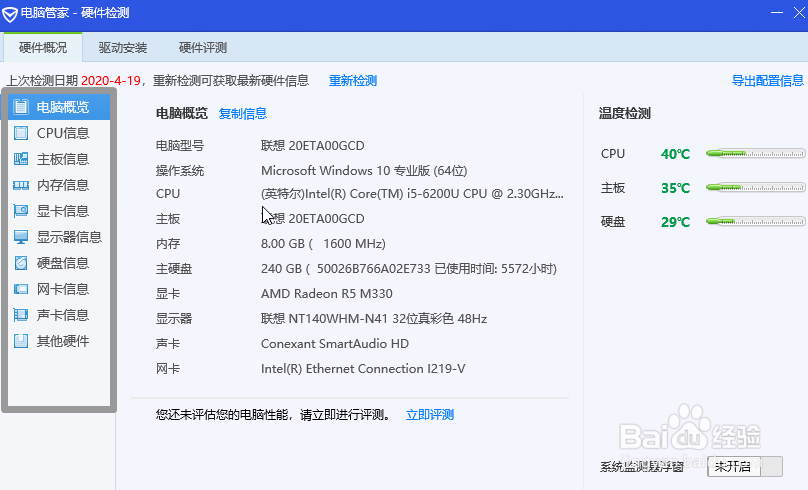
Task: Click the 电脑型号 value 联想 20ETA00GCD
Action: [x=312, y=146]
